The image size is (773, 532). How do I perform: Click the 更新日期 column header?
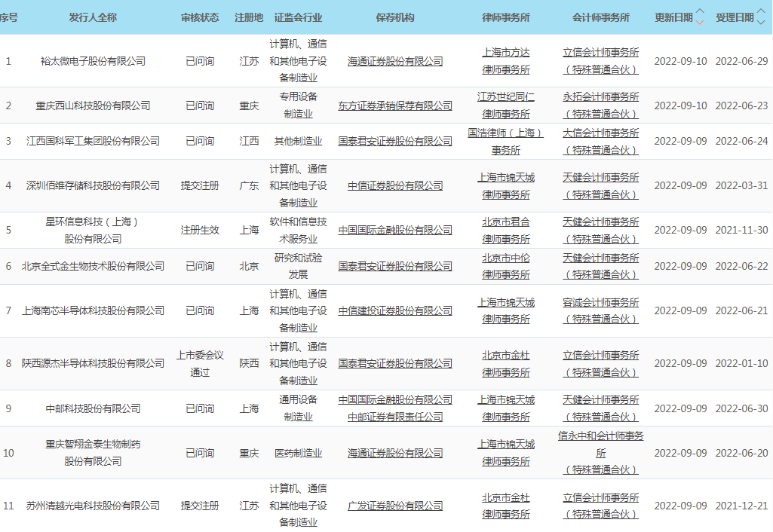pyautogui.click(x=673, y=17)
